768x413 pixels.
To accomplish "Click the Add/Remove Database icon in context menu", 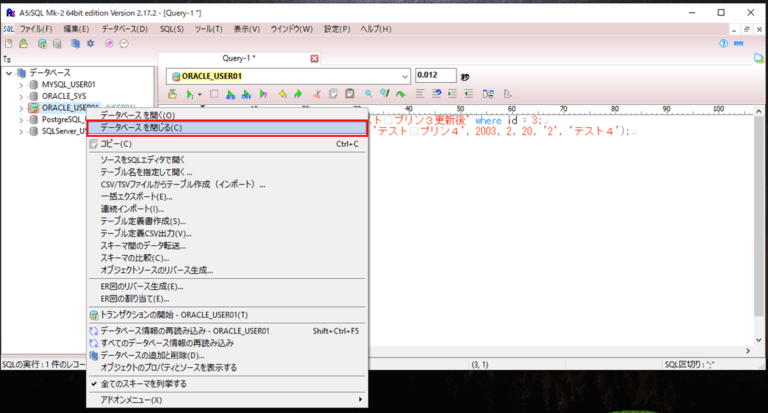I will coord(94,355).
